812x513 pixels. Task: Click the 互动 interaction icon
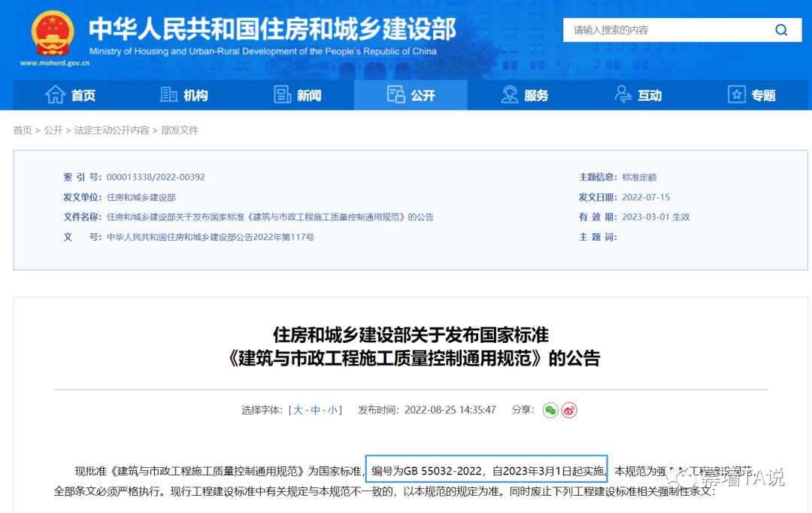(623, 95)
